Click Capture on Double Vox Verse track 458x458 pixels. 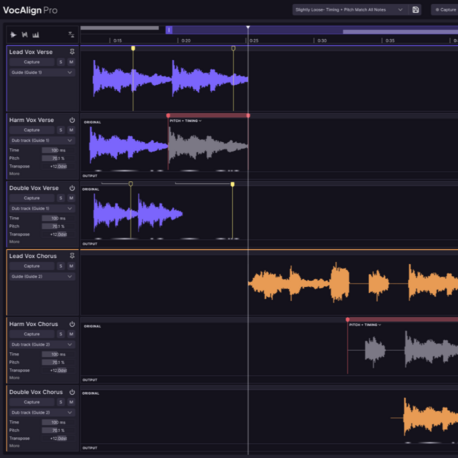[x=32, y=198]
